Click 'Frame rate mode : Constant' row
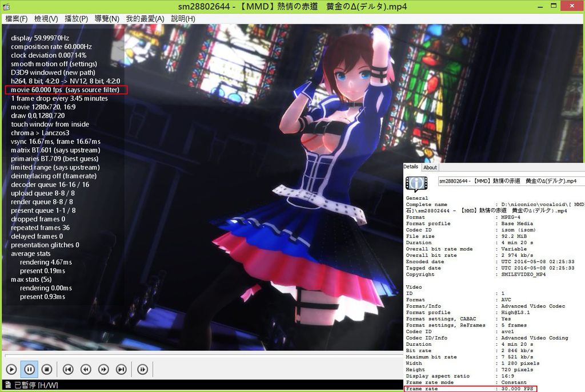The width and height of the screenshot is (585, 392). [466, 382]
